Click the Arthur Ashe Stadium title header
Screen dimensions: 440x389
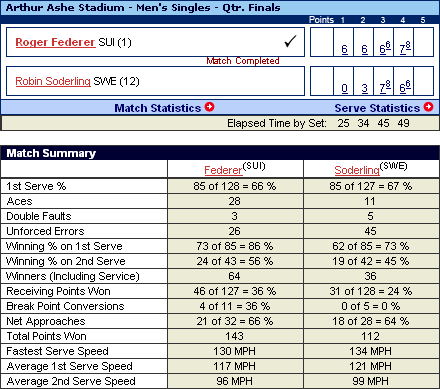coord(143,7)
